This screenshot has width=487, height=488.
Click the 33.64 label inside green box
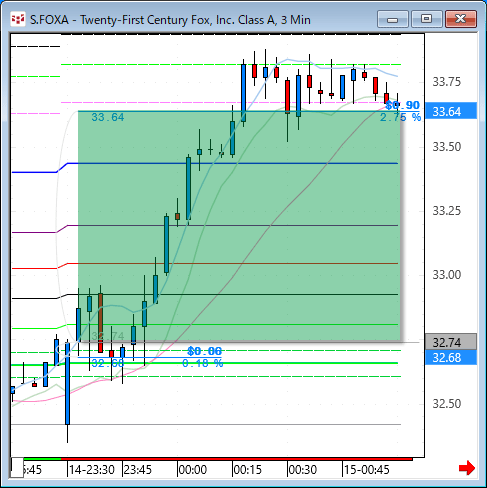pyautogui.click(x=108, y=117)
